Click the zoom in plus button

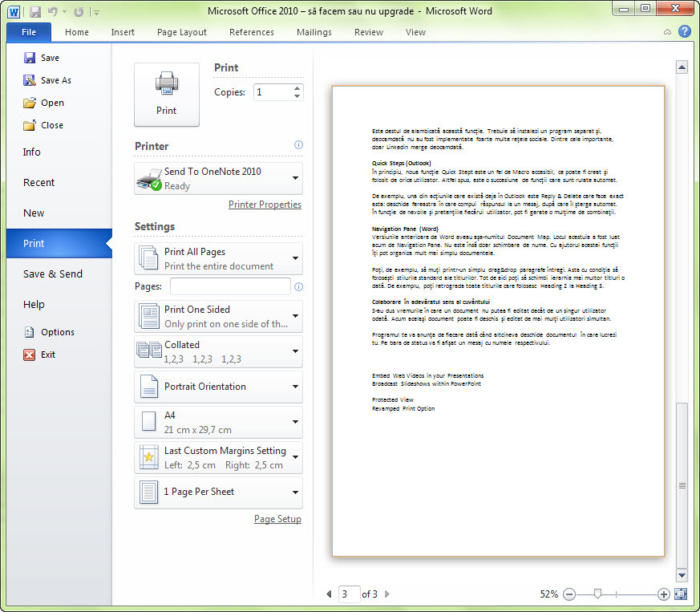(x=663, y=594)
